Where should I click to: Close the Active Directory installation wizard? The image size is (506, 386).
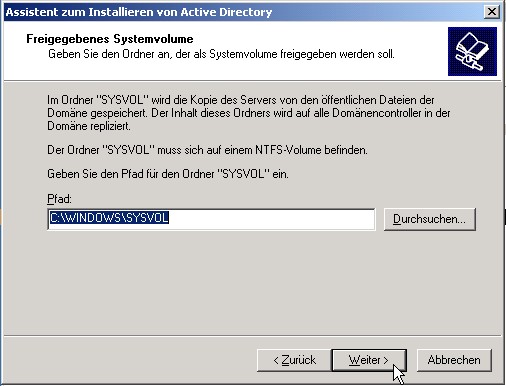click(x=492, y=12)
